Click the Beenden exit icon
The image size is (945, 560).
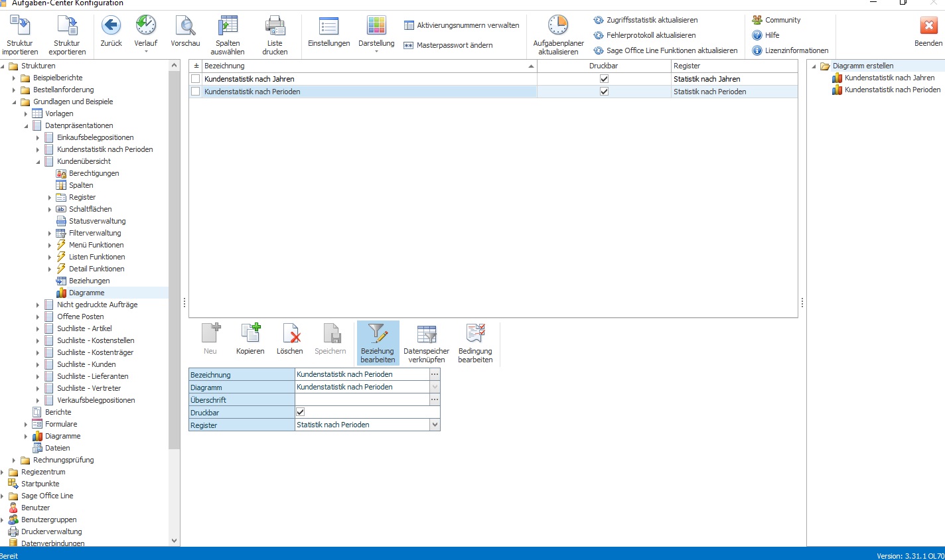tap(928, 26)
